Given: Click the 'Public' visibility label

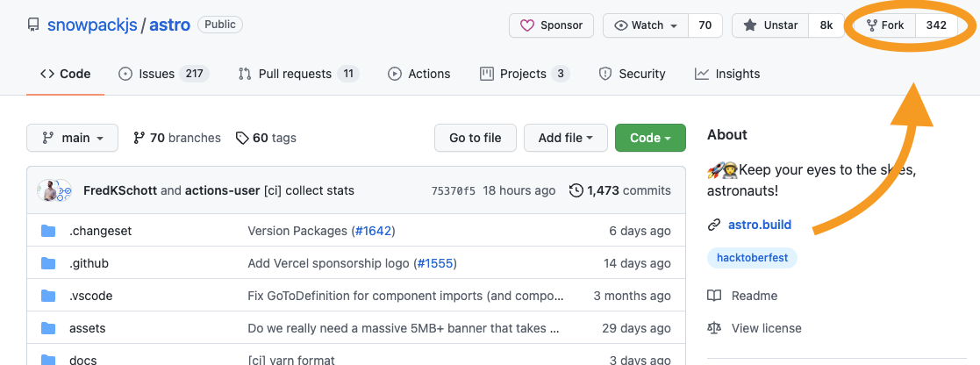Looking at the screenshot, I should 220,25.
